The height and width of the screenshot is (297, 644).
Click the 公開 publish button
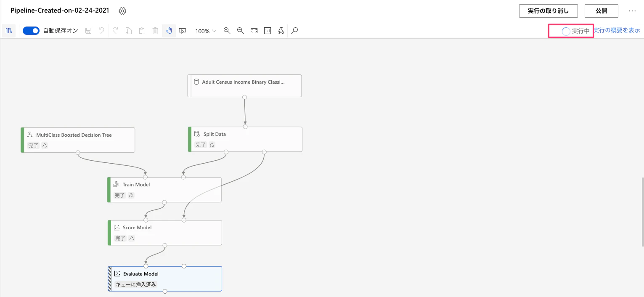[602, 11]
